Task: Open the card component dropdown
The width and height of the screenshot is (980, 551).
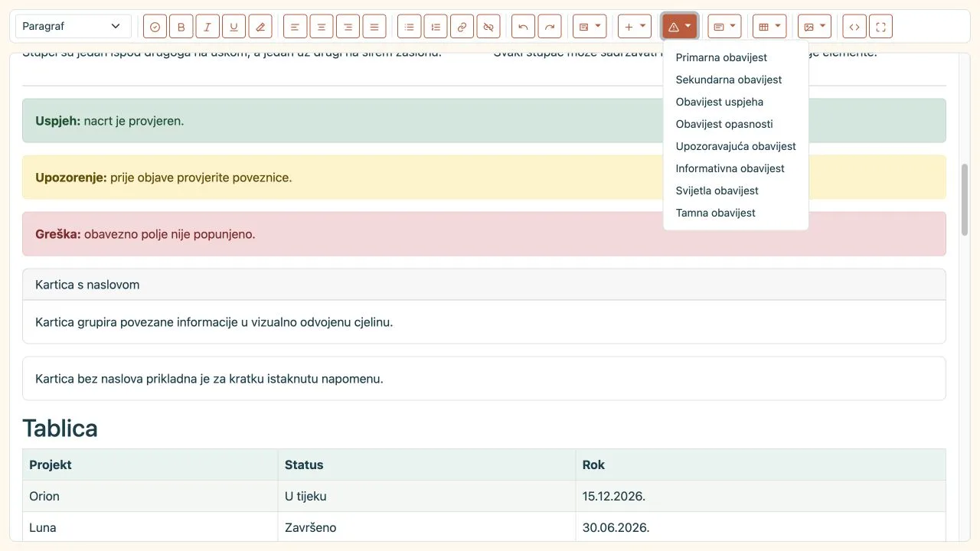Action: (x=724, y=26)
